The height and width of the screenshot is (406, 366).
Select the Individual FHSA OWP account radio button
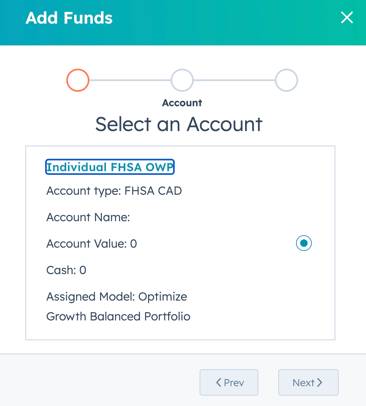coord(304,243)
